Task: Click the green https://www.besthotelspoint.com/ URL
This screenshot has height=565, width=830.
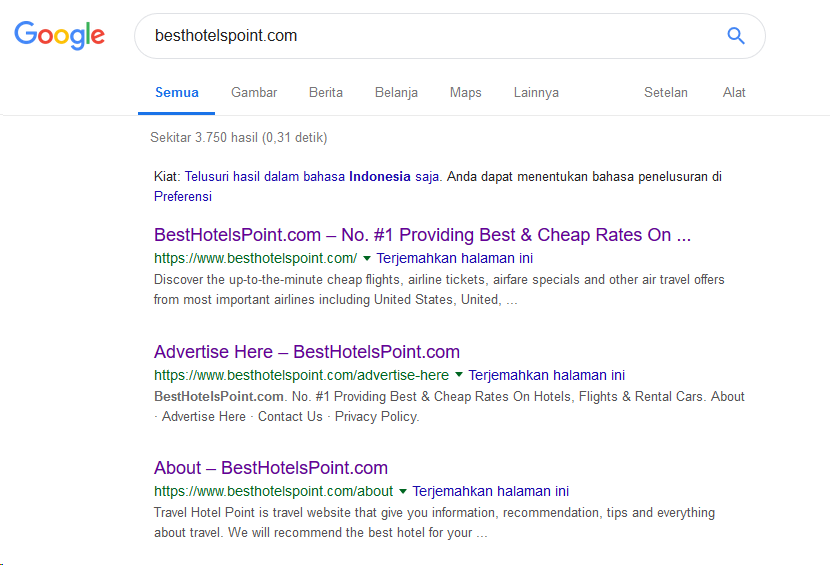Action: click(255, 258)
